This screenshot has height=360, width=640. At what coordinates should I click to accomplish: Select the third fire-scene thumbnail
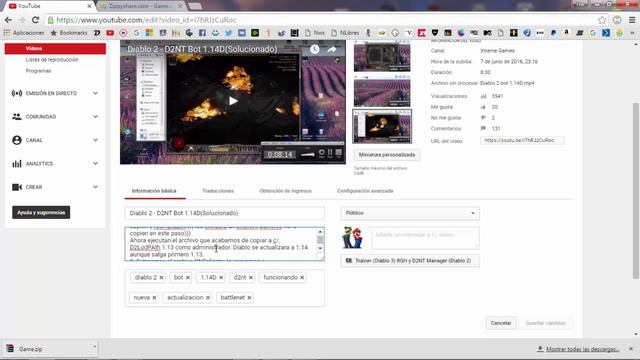[x=382, y=126]
